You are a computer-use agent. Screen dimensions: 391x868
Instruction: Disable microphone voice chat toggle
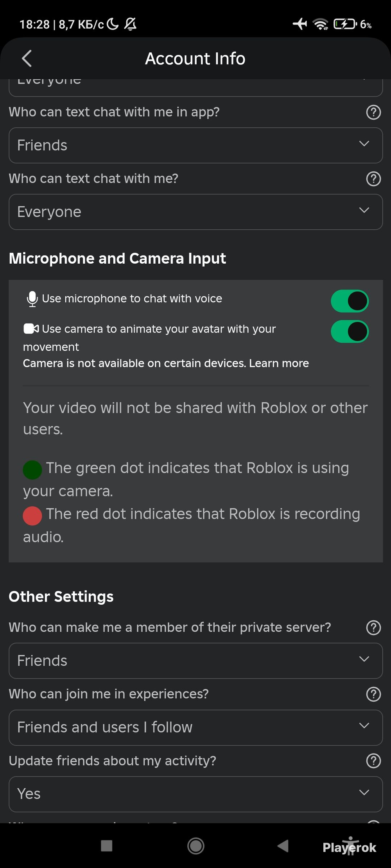click(350, 301)
